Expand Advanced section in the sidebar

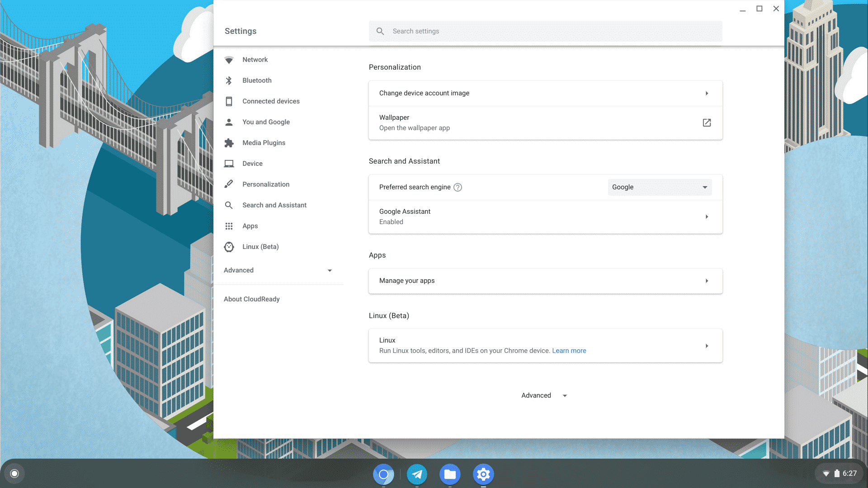tap(278, 270)
